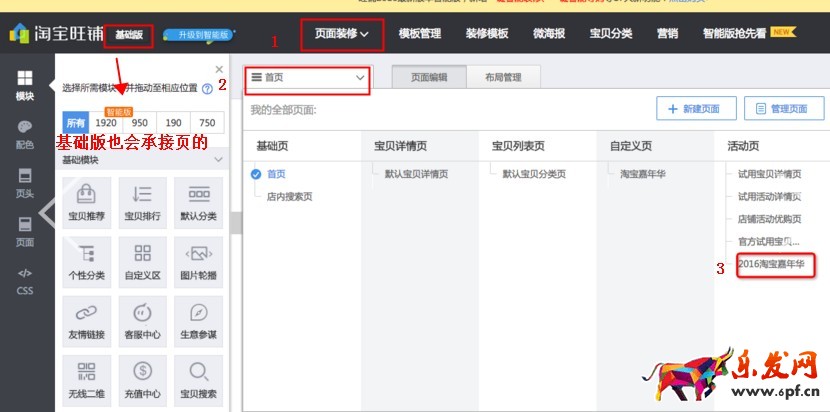Open the 模块 sidebar panel
The height and width of the screenshot is (412, 830).
(x=25, y=86)
